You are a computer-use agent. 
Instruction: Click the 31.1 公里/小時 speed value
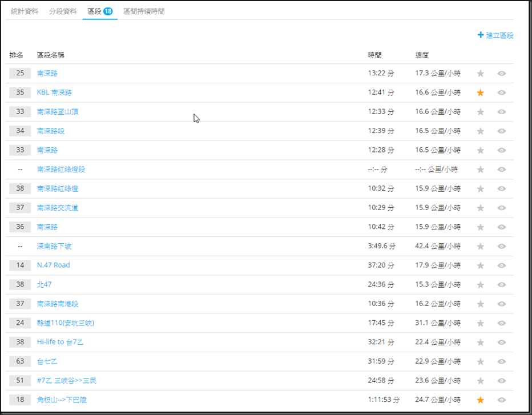pyautogui.click(x=438, y=323)
